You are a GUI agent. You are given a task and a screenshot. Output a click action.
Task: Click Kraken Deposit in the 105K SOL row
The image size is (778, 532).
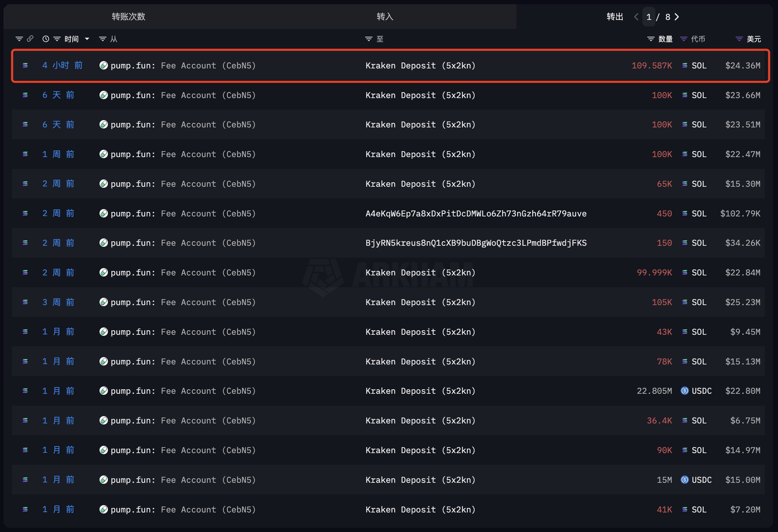pyautogui.click(x=420, y=302)
